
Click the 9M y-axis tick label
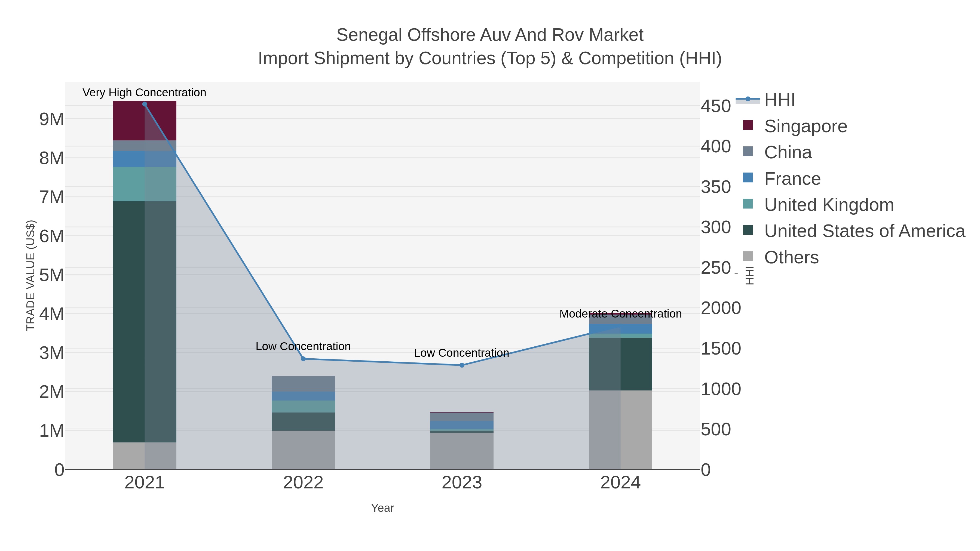[52, 119]
